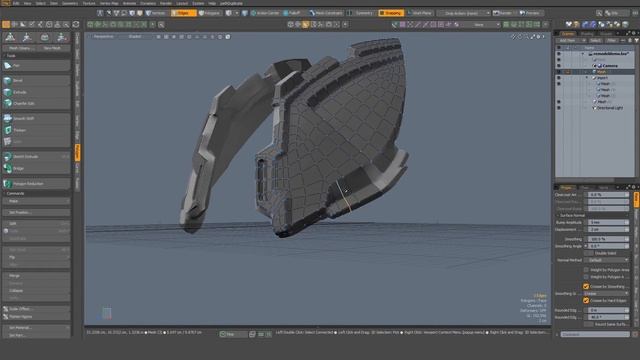Image resolution: width=640 pixels, height=360 pixels.
Task: Click the Merge command
Action: click(x=36, y=276)
